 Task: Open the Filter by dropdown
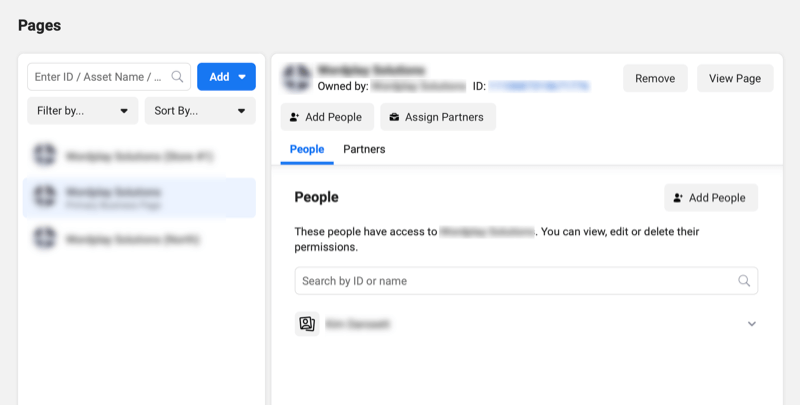[x=83, y=111]
